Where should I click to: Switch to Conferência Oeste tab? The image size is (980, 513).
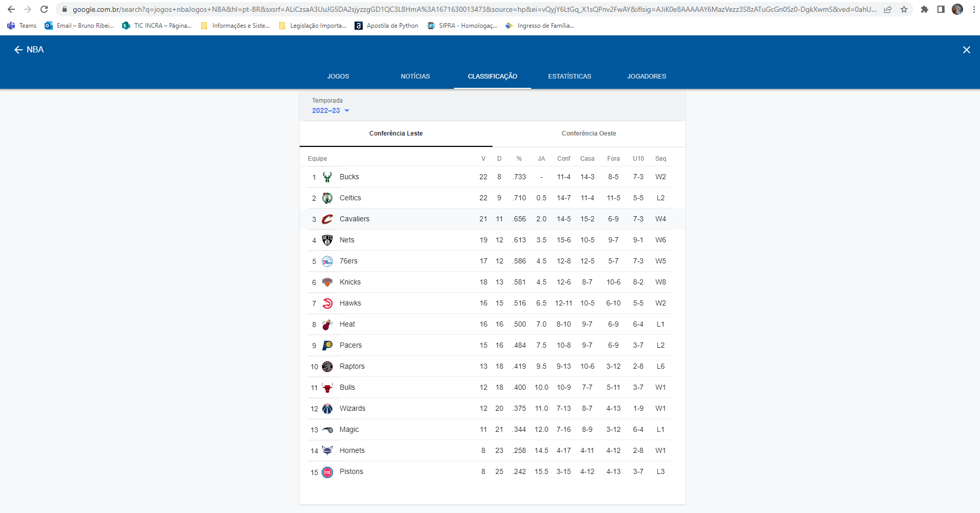589,134
